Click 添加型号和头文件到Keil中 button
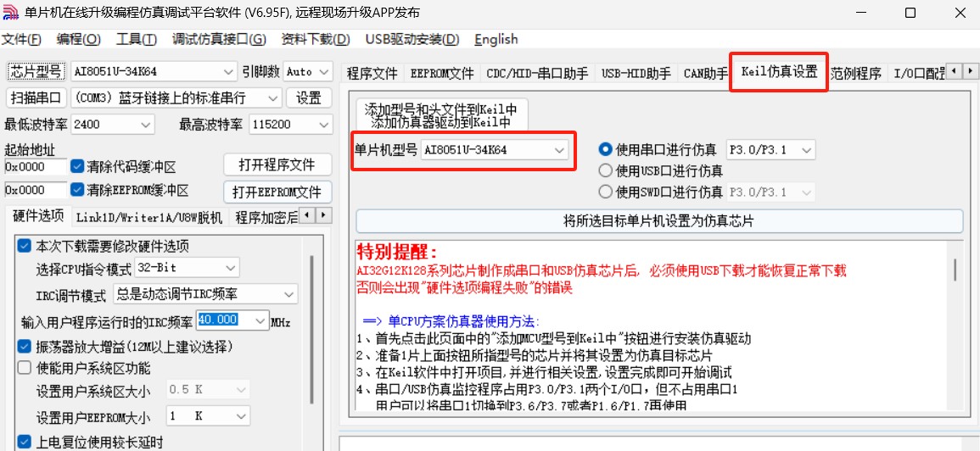980x451 pixels. click(442, 114)
